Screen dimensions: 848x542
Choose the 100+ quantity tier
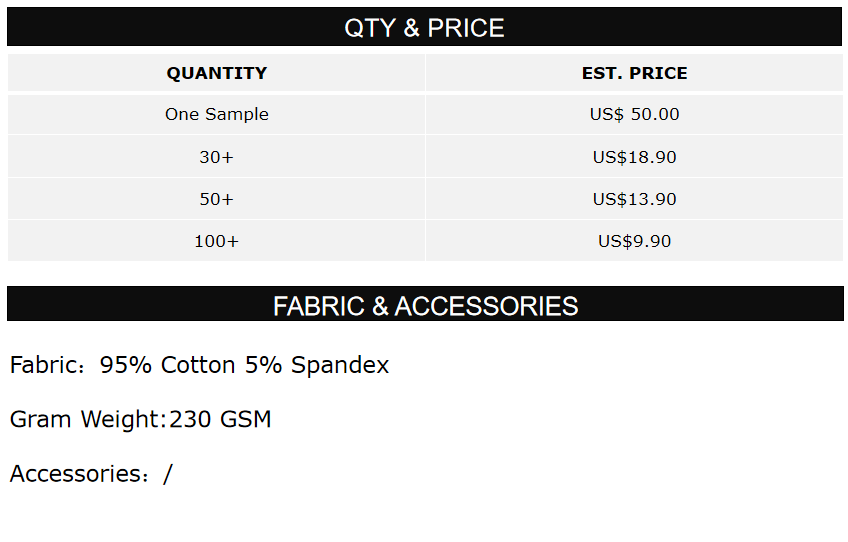point(216,241)
